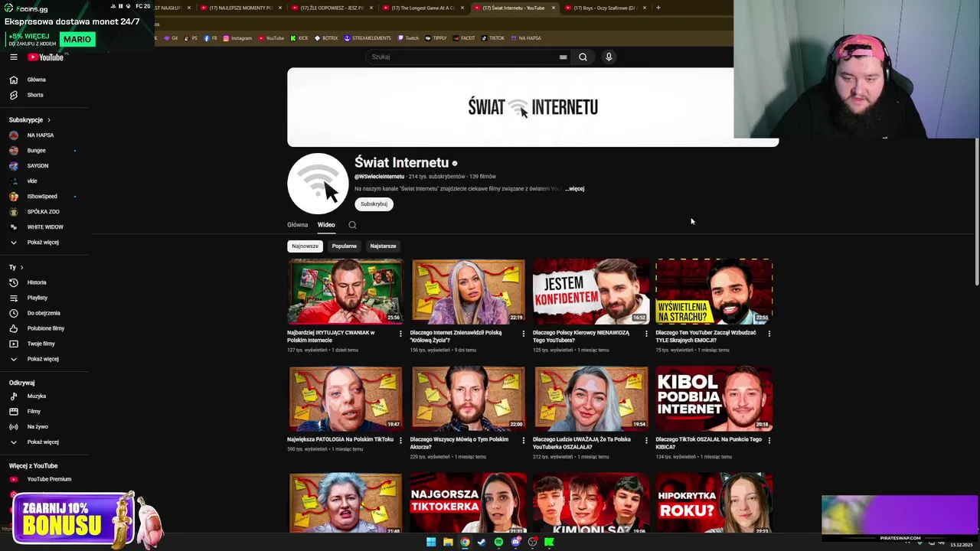
Task: Open Spotify from the taskbar
Action: (x=498, y=542)
